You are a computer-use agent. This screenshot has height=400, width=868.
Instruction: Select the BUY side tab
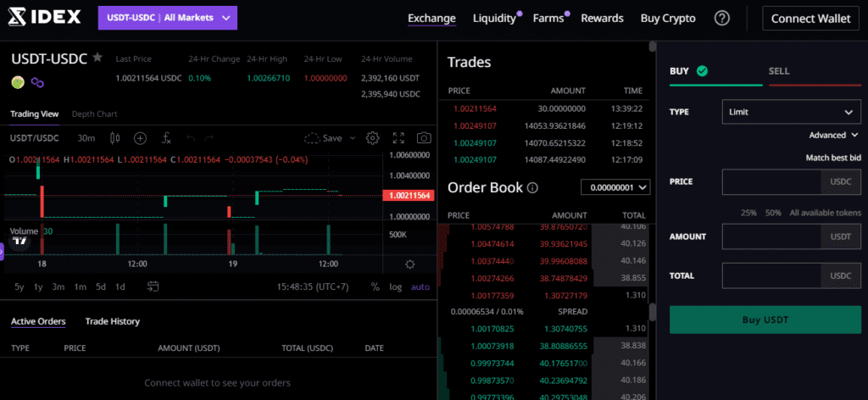pyautogui.click(x=715, y=71)
